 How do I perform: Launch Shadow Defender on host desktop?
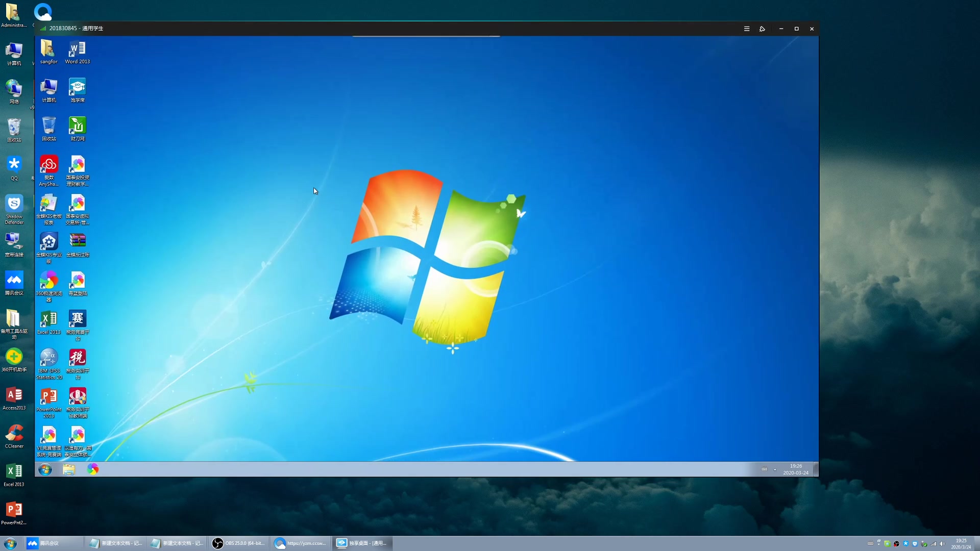pyautogui.click(x=14, y=209)
